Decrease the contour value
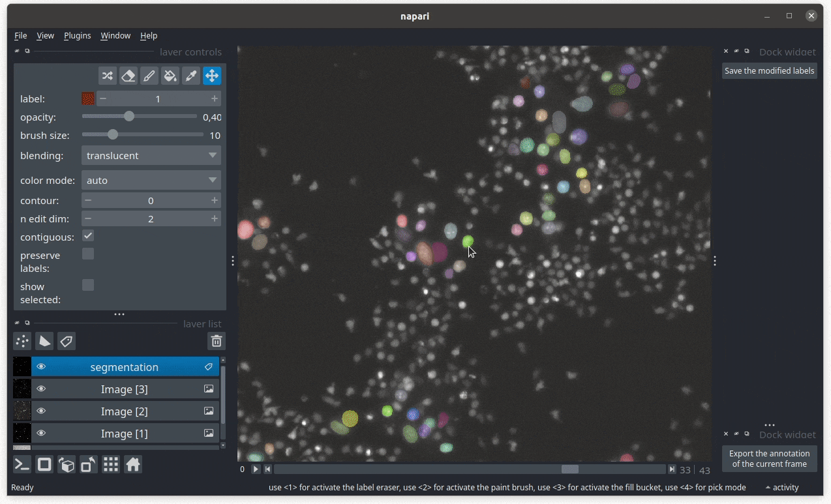The height and width of the screenshot is (504, 831). pyautogui.click(x=88, y=201)
